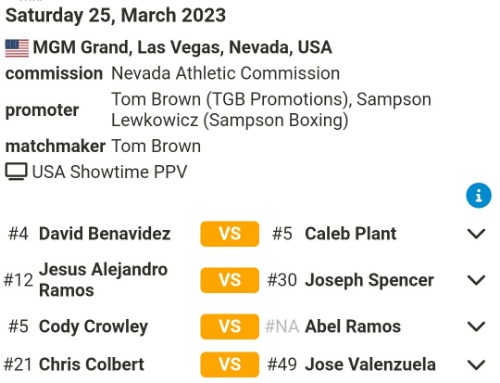Click VS button for Benavidez and Plant
This screenshot has height=383, width=500.
pyautogui.click(x=230, y=234)
